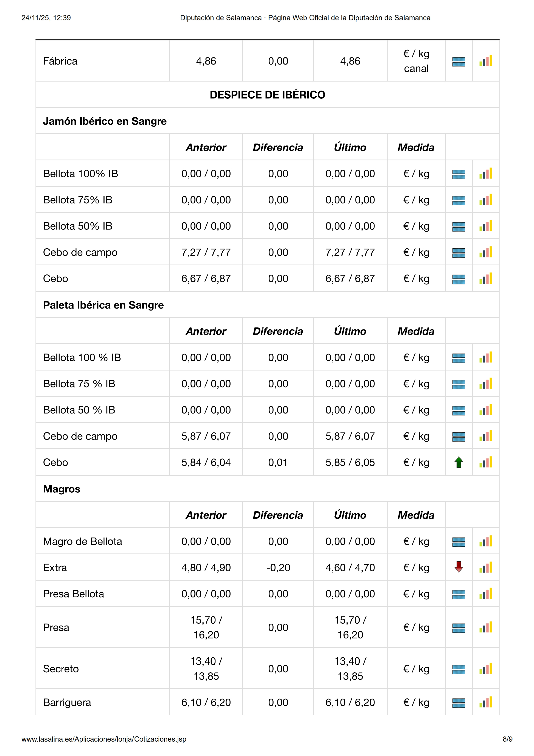Image resolution: width=534 pixels, height=756 pixels.
Task: Open the chart icon for Barriguera
Action: [486, 702]
